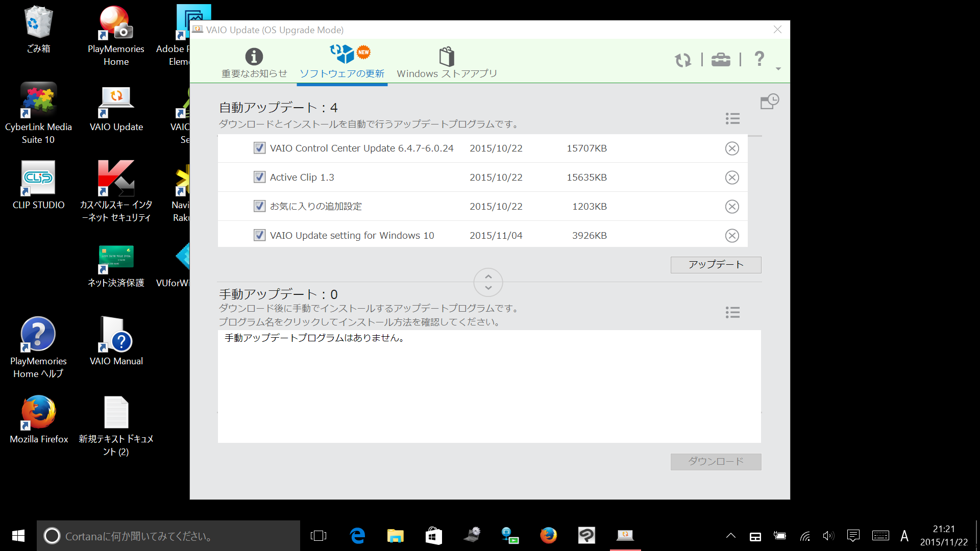Click the Cortana search box
This screenshot has width=980, height=551.
pos(168,536)
